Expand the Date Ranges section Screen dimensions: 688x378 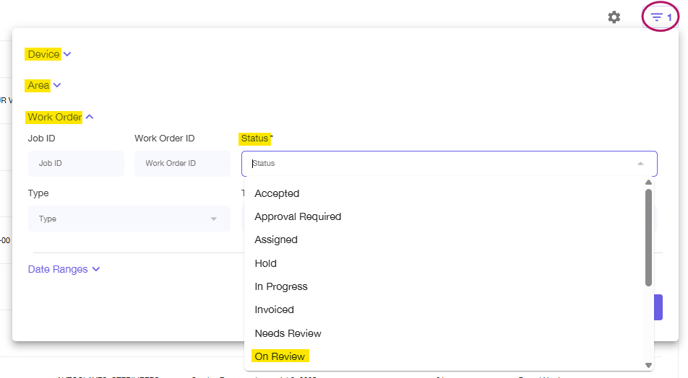tap(64, 269)
